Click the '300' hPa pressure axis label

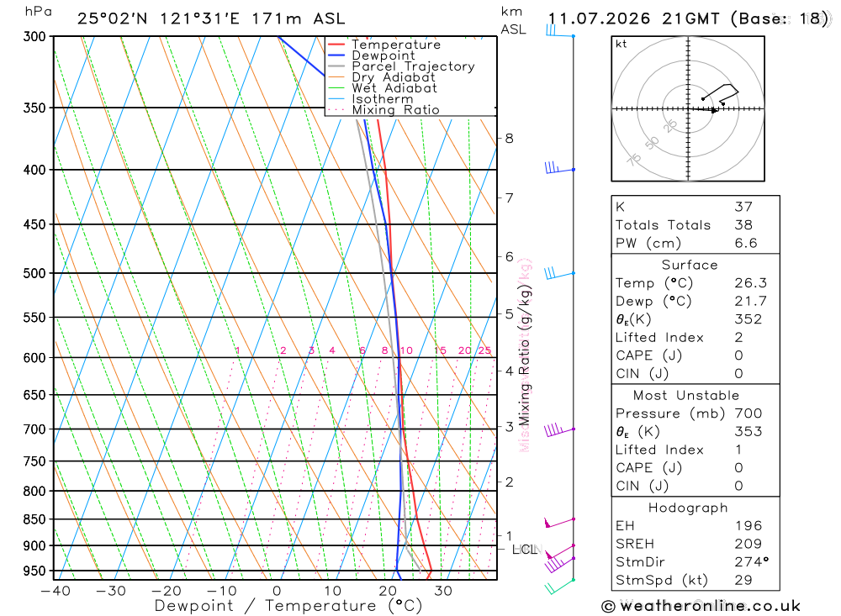pyautogui.click(x=34, y=36)
